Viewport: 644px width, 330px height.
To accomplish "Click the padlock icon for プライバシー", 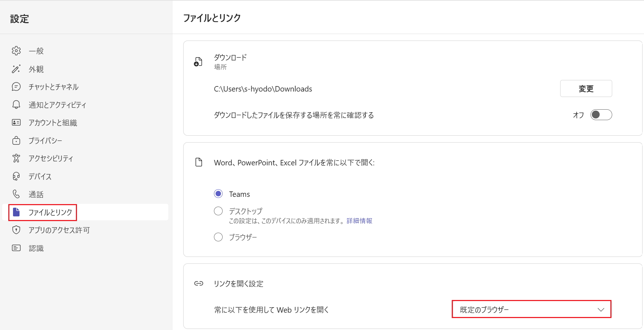I will point(16,140).
